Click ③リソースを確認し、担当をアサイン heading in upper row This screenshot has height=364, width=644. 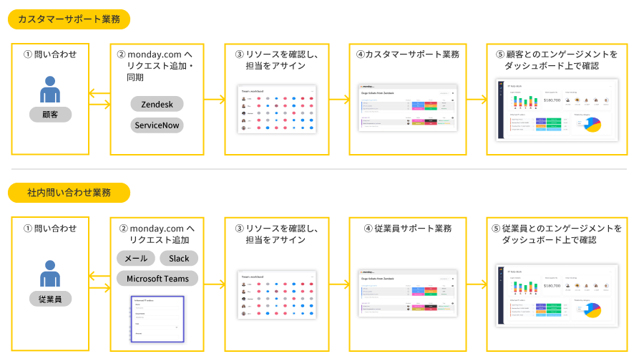[277, 60]
